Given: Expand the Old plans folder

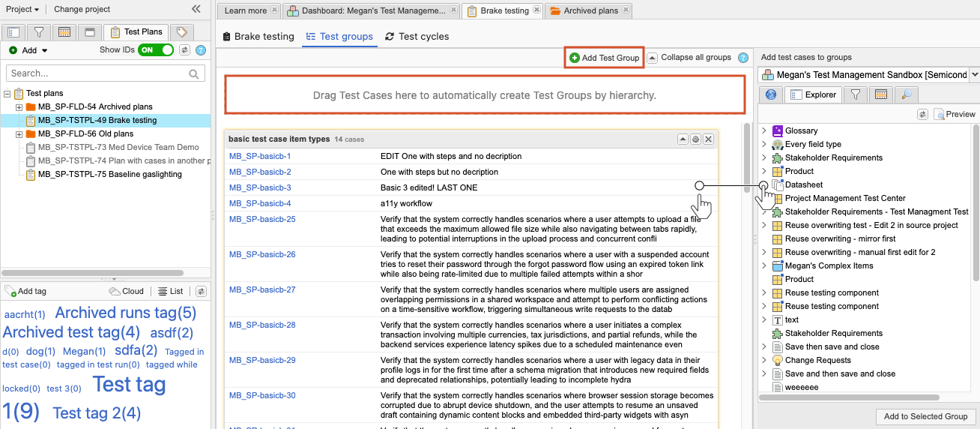Looking at the screenshot, I should [x=19, y=134].
